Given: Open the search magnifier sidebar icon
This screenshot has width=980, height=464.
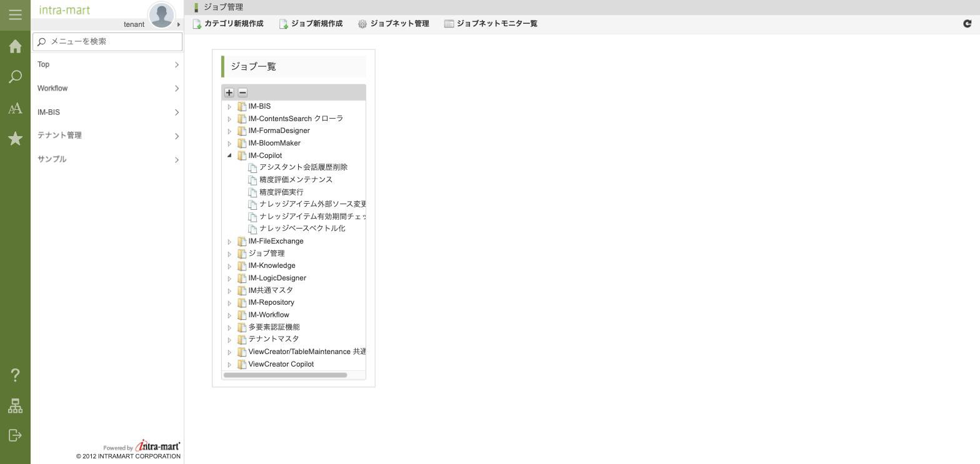Looking at the screenshot, I should tap(15, 77).
